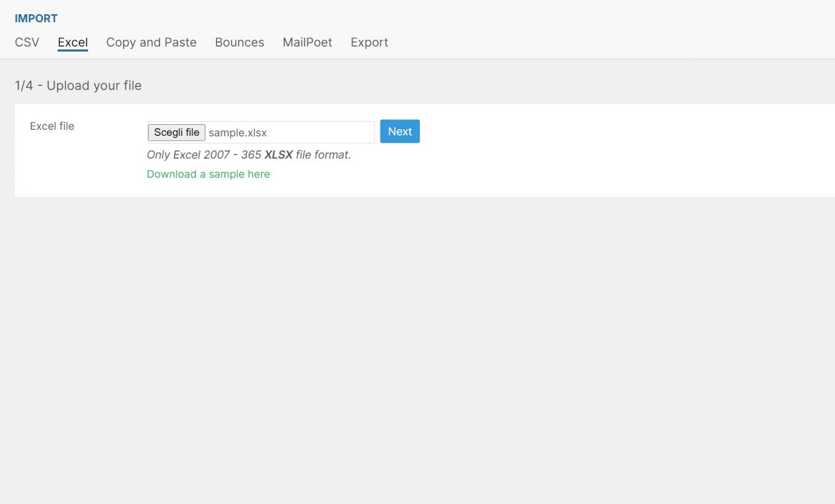Open the Bounces tab

[x=240, y=42]
